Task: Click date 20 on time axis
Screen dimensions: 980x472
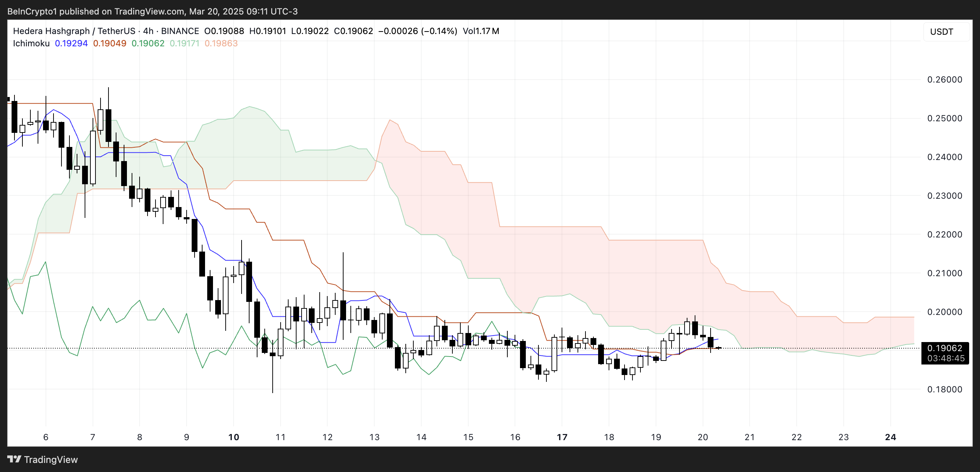Action: 703,437
